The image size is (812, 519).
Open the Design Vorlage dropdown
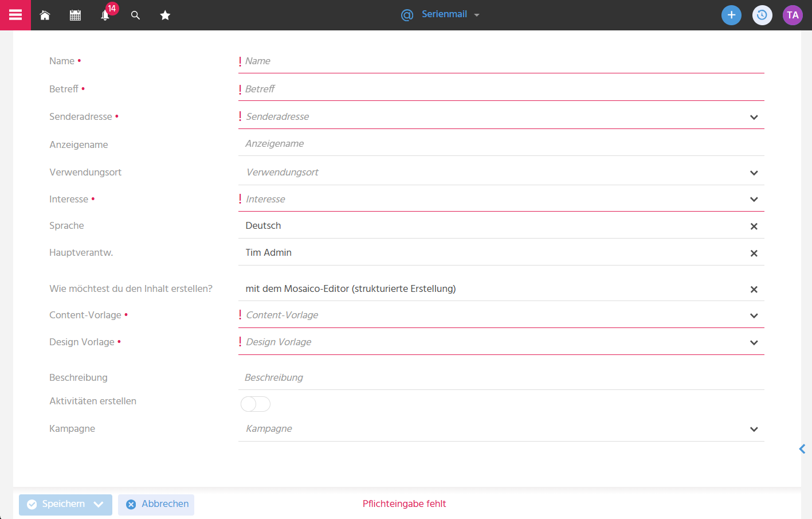[754, 343]
